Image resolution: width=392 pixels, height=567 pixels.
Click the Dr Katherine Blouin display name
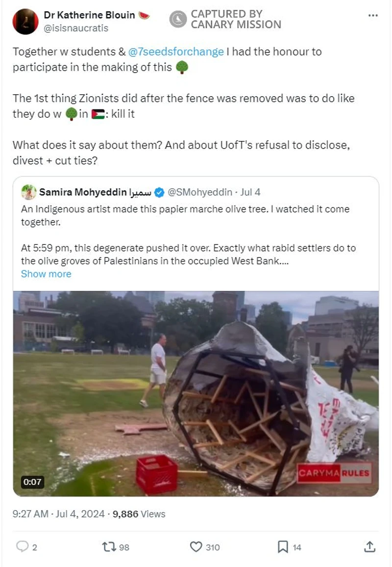[x=89, y=15]
